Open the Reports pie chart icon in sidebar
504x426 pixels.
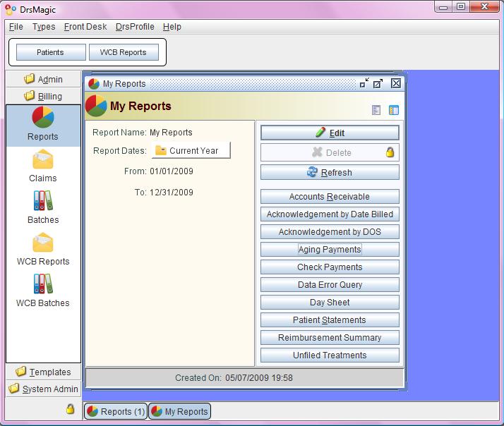(43, 117)
